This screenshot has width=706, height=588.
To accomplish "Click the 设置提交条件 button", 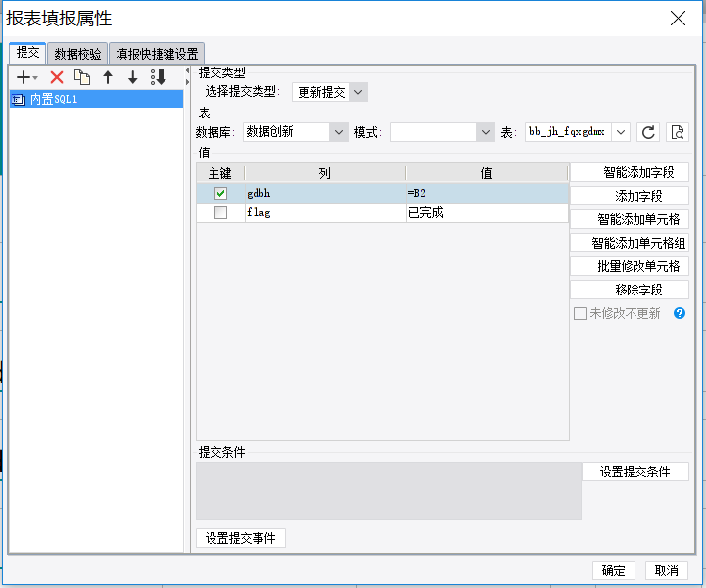I will pyautogui.click(x=635, y=472).
